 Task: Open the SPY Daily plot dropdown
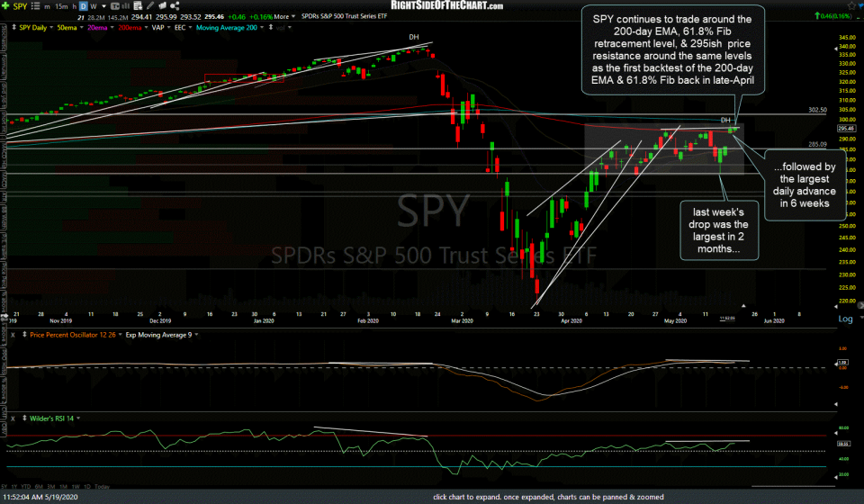point(51,27)
